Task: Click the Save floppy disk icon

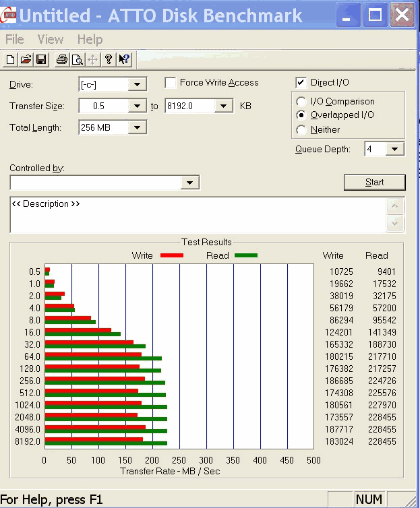Action: [40, 60]
